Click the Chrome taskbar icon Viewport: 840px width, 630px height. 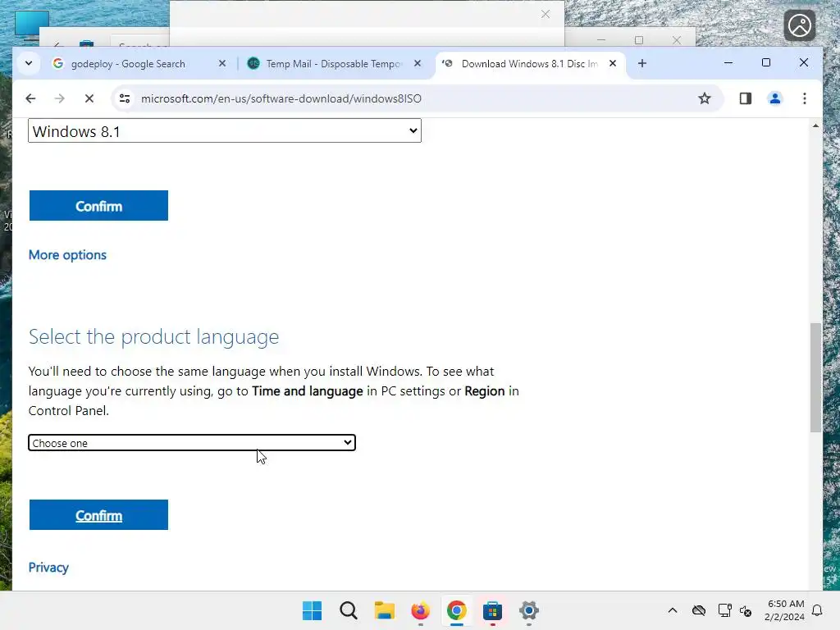[456, 610]
